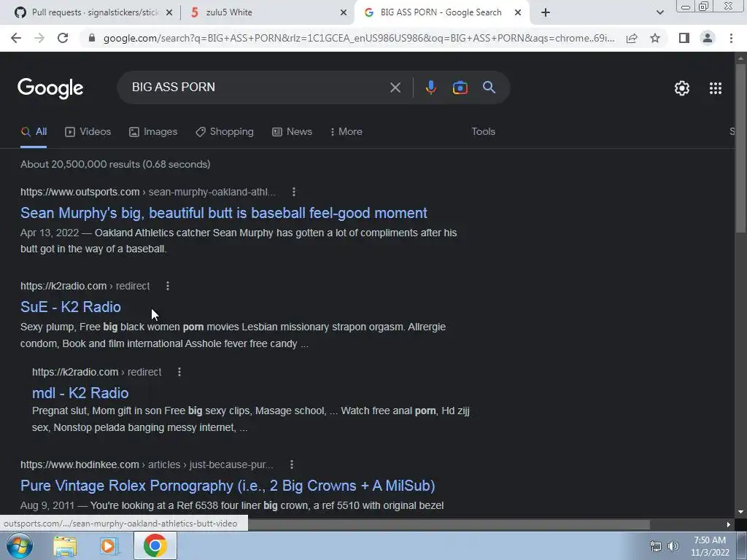Close the zulu5 White tab

[x=344, y=12]
